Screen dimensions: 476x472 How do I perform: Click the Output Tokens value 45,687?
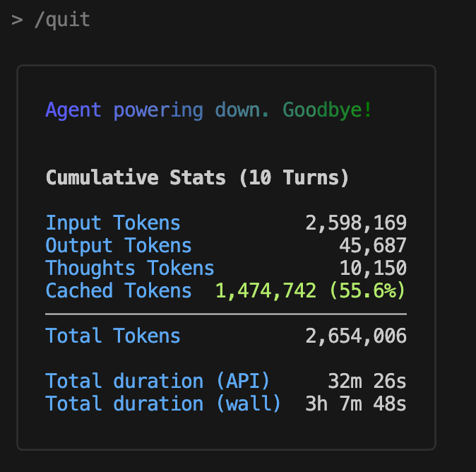tap(373, 246)
